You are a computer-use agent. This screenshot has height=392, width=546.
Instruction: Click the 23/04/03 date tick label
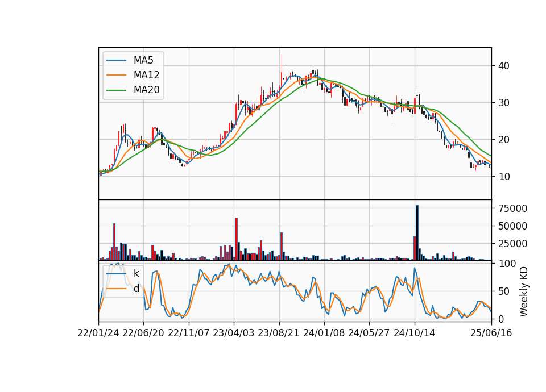click(234, 333)
